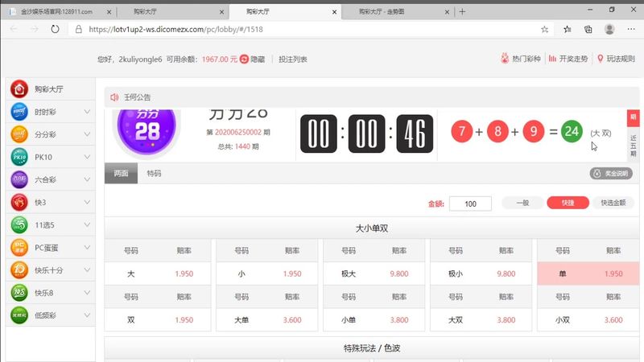This screenshot has height=362, width=644.
Task: Select the 双 bet at 1.950
Action: [x=158, y=319]
